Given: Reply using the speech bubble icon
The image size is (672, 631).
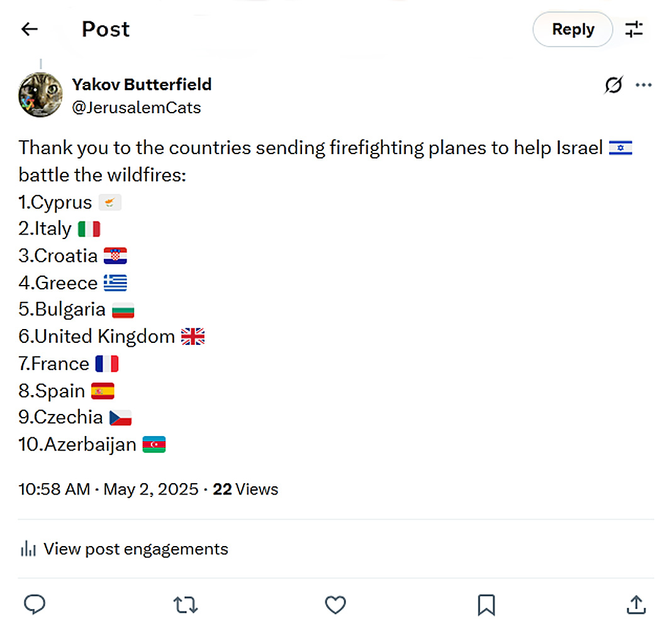Looking at the screenshot, I should pyautogui.click(x=34, y=605).
